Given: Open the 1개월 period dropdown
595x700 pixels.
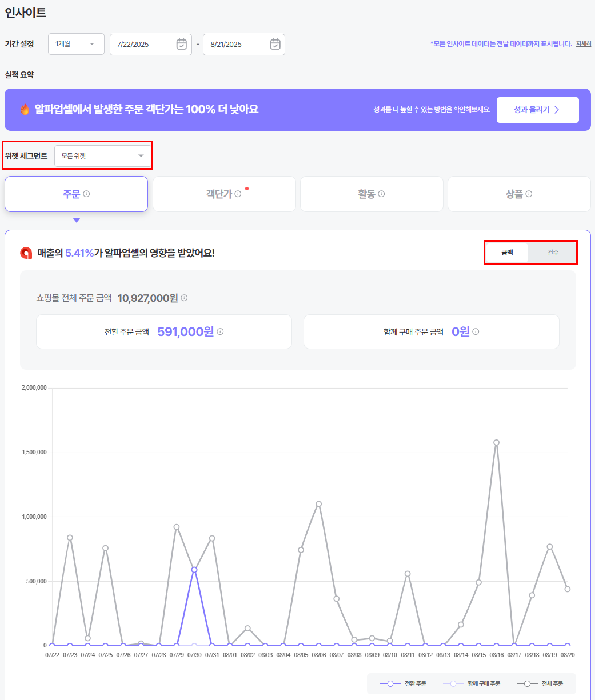Looking at the screenshot, I should pyautogui.click(x=76, y=44).
